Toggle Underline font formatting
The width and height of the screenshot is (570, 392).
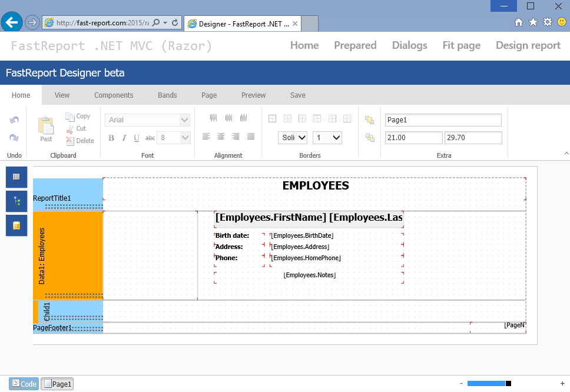[137, 138]
